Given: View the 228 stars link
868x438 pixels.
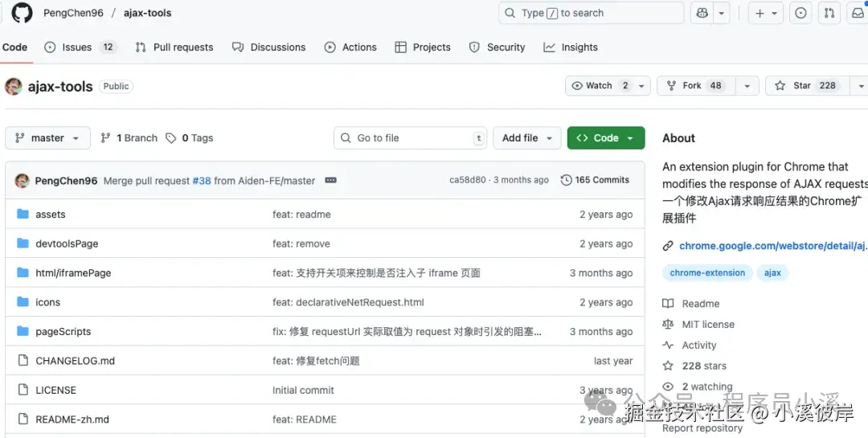Looking at the screenshot, I should 694,366.
